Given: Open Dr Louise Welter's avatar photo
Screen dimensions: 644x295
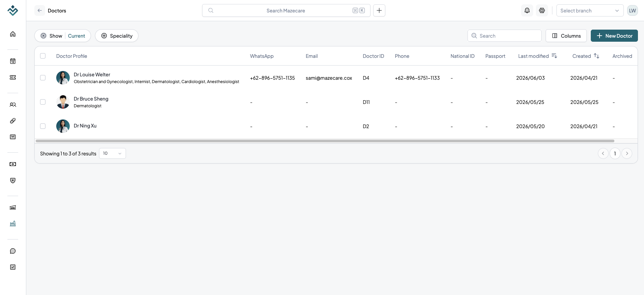Looking at the screenshot, I should [63, 78].
